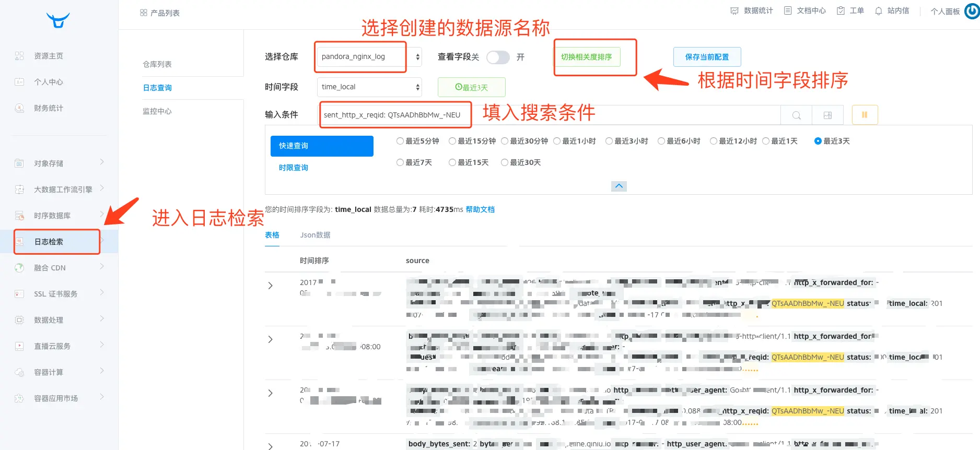This screenshot has height=450, width=980.
Task: Open the 帮助文档 link
Action: pyautogui.click(x=480, y=209)
